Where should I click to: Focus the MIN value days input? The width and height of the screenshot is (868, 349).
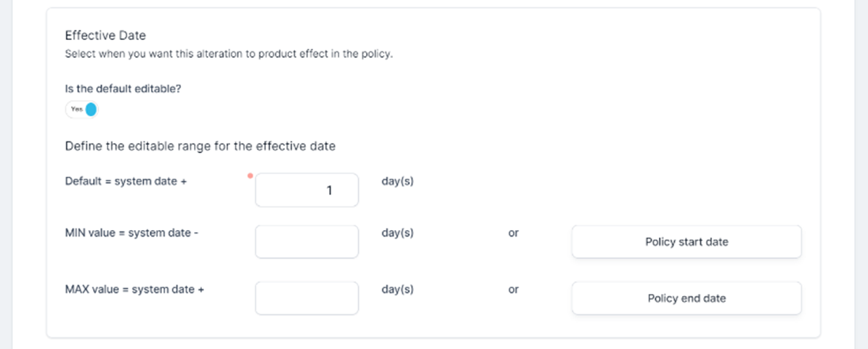(307, 242)
